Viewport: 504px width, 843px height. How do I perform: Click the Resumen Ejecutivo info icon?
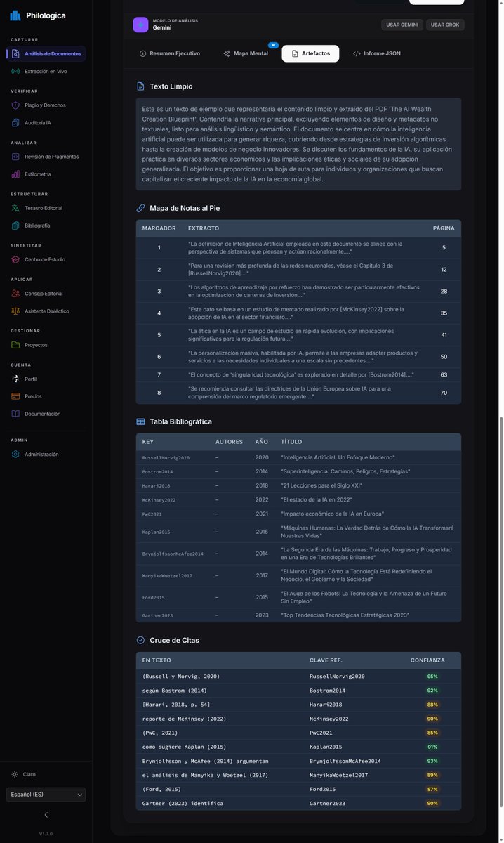tap(143, 53)
